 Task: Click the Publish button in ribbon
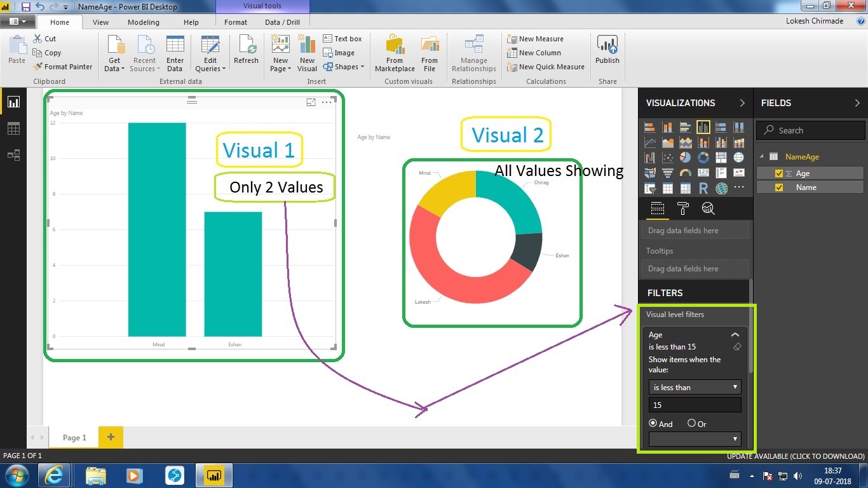point(607,51)
